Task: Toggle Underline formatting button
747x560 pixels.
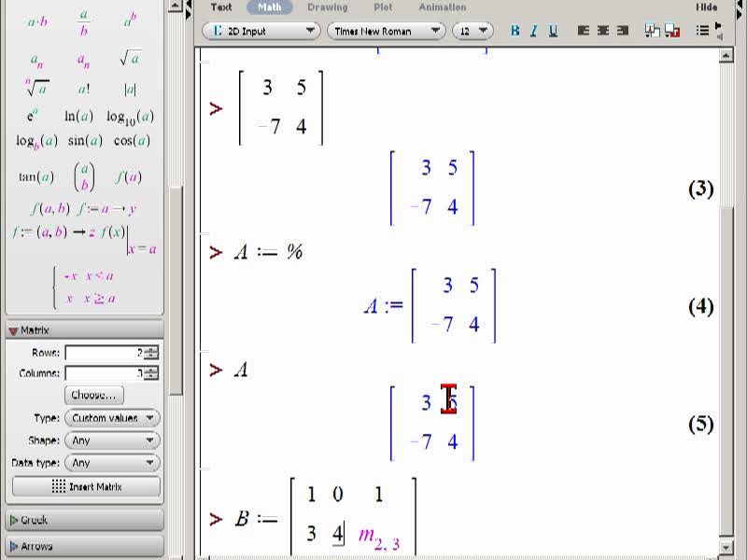Action: pos(553,31)
